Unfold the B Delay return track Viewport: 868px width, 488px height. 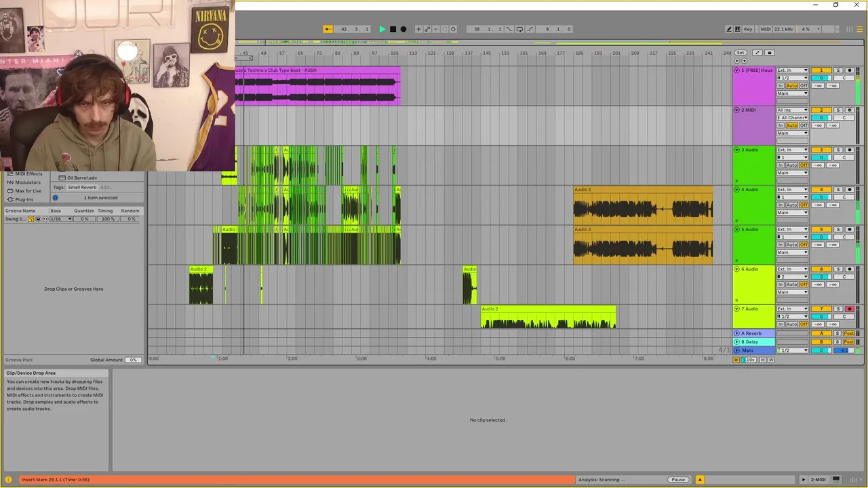tap(737, 342)
